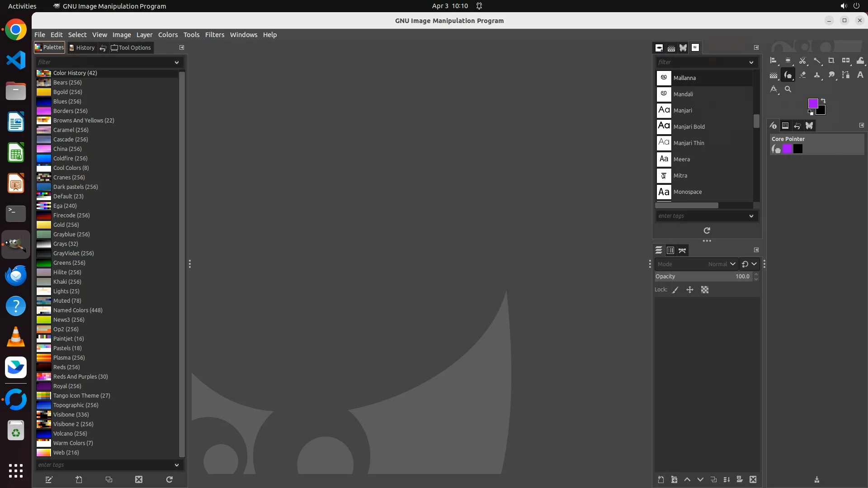
Task: Choose the Clone stamp tool
Action: [x=817, y=75]
